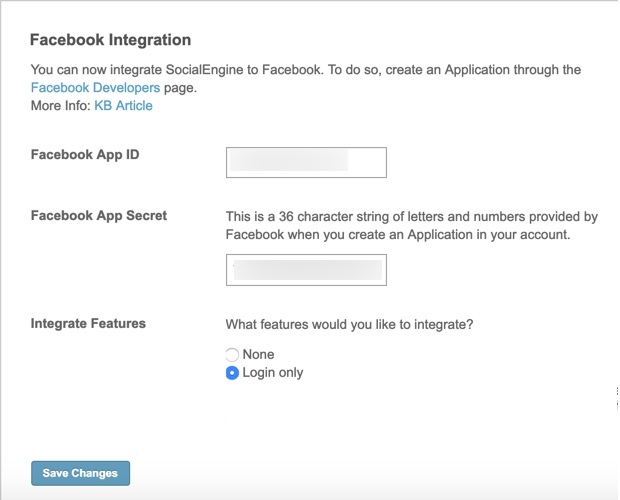Image resolution: width=620 pixels, height=500 pixels.
Task: Click the "None" option label text
Action: 258,354
